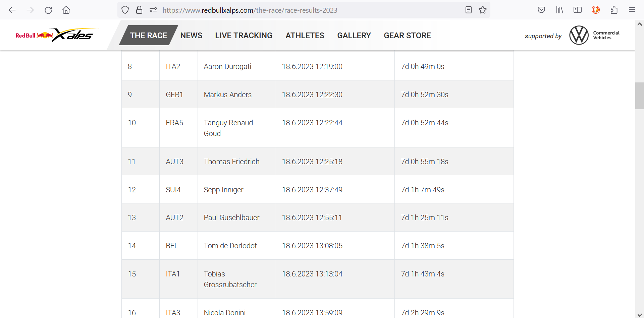Click the page vertical scrollbar thumb
Screen dimensions: 644x318
[x=639, y=96]
